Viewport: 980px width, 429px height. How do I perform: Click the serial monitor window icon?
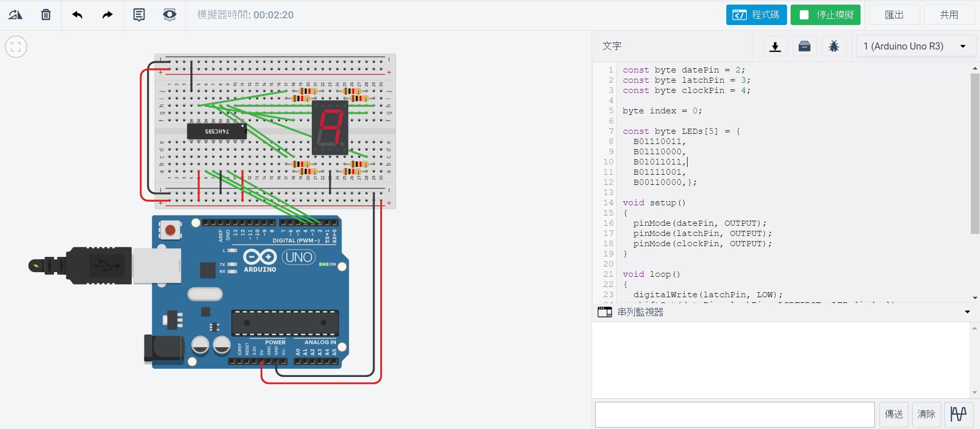coord(605,312)
